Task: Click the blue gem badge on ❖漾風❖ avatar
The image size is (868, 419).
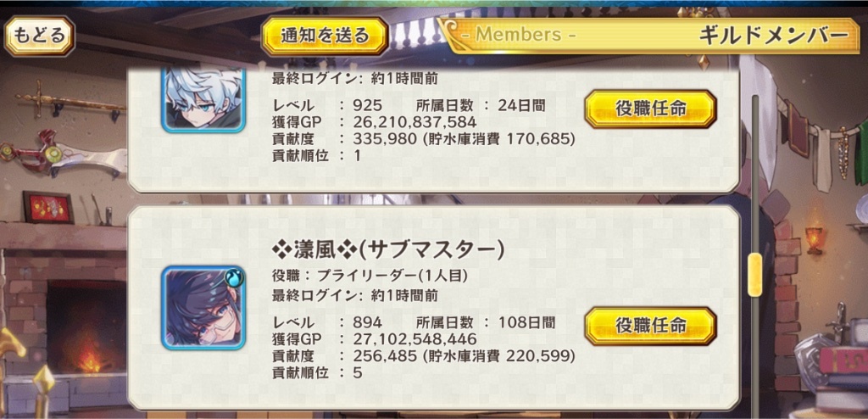Action: (x=234, y=277)
